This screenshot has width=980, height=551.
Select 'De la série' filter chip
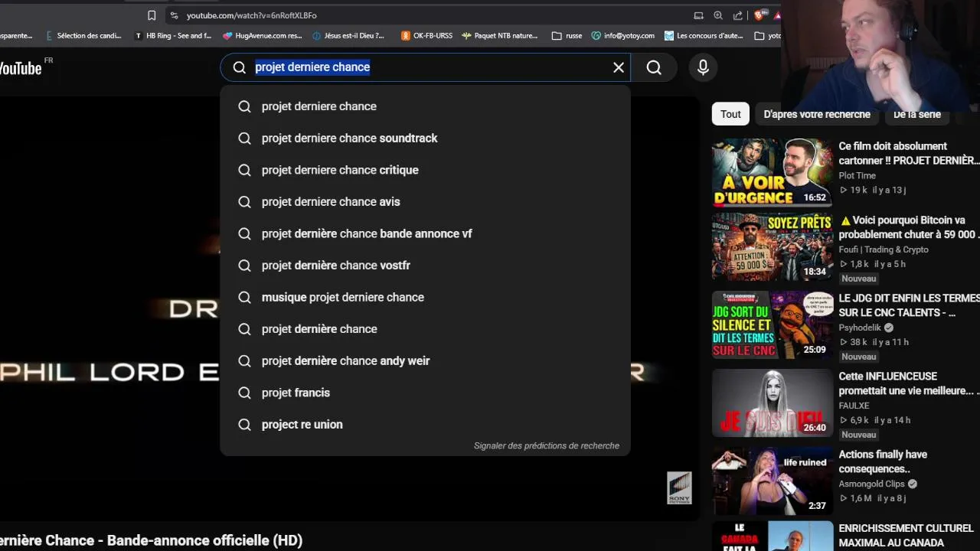(x=917, y=114)
